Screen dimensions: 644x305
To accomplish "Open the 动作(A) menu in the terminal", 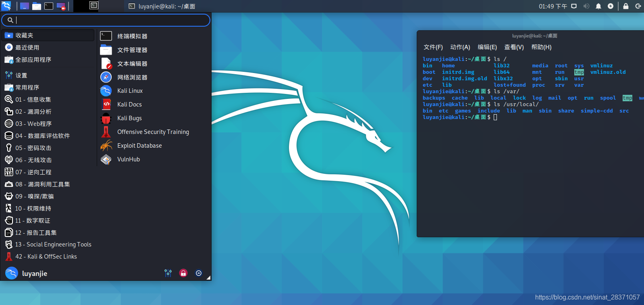I will 460,47.
